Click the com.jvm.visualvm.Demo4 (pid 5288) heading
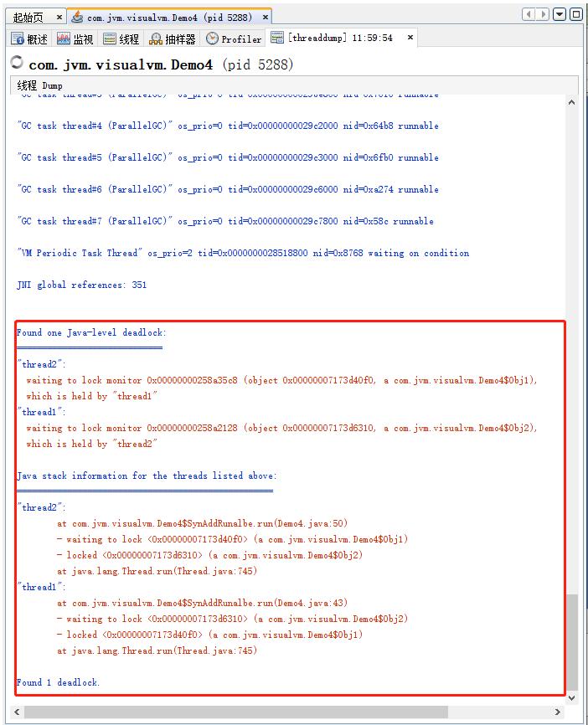 tap(161, 64)
